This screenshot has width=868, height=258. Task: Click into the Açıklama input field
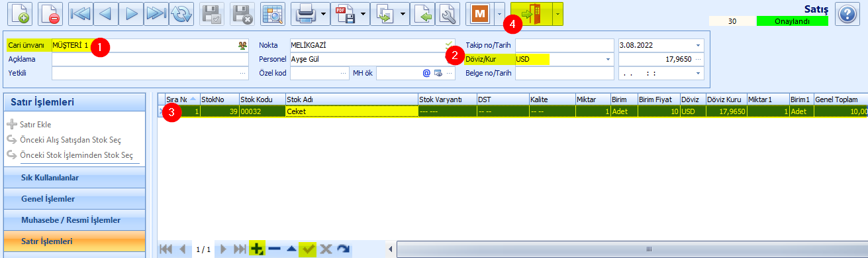click(150, 59)
